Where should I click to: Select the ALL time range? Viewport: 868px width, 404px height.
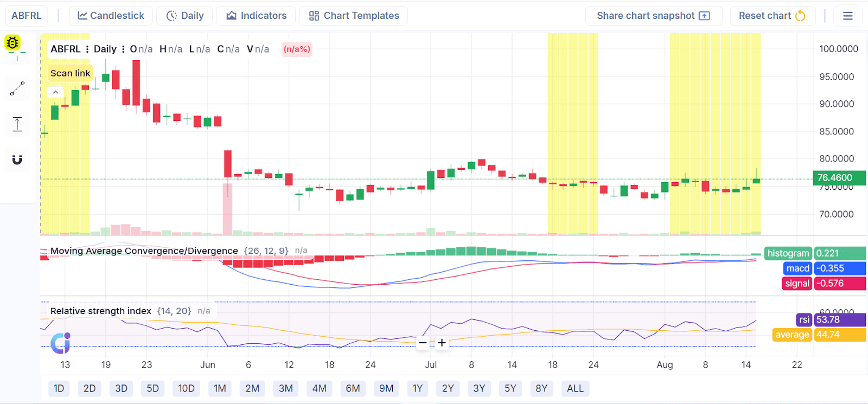[x=575, y=388]
